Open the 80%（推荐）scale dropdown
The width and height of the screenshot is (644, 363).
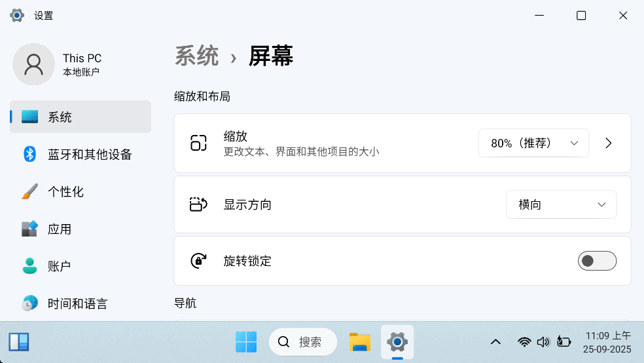[x=533, y=143]
